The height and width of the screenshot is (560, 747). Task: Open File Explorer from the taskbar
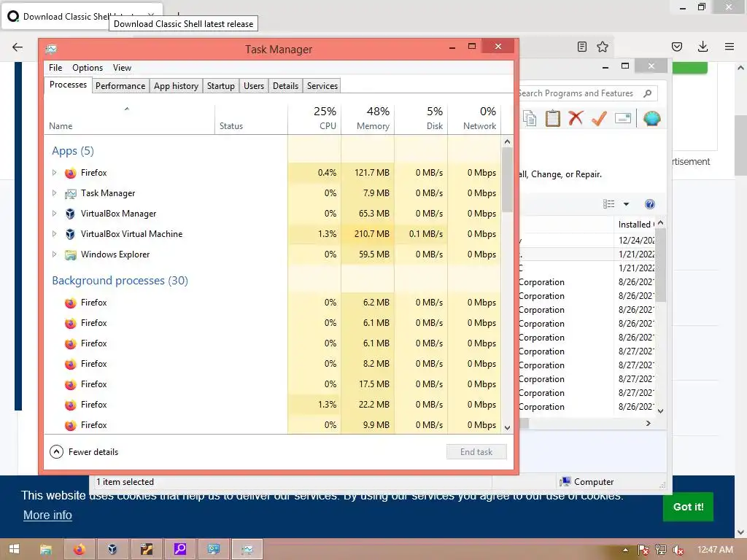pyautogui.click(x=46, y=549)
